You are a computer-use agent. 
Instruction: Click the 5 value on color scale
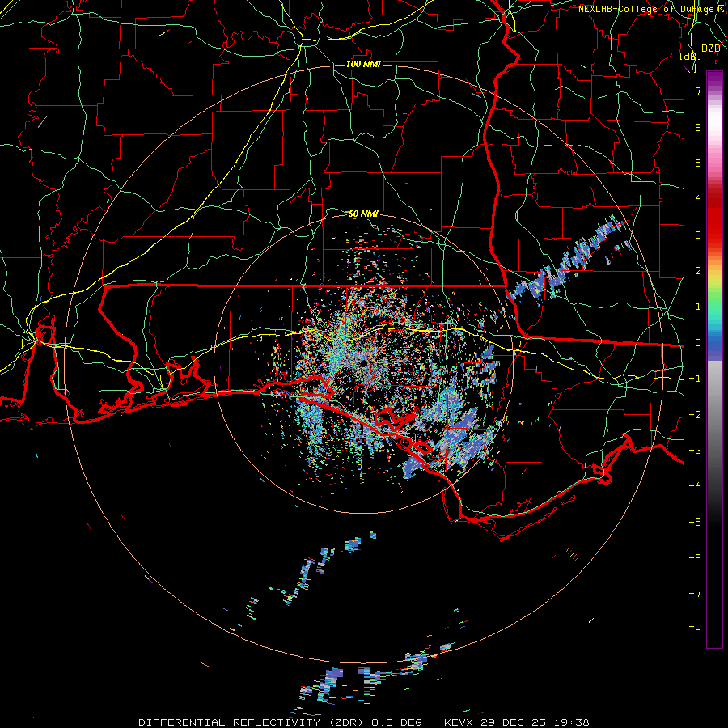pyautogui.click(x=698, y=163)
